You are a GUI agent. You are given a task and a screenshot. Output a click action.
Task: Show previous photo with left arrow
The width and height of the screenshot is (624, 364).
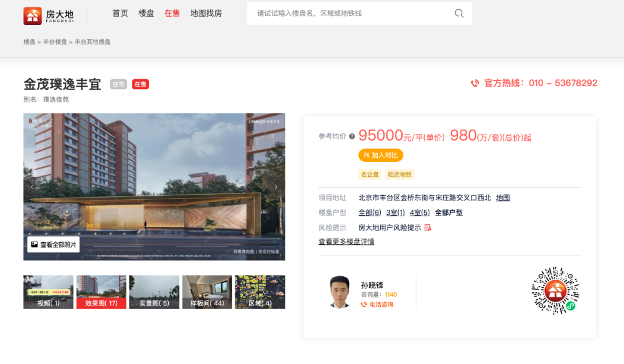point(32,187)
